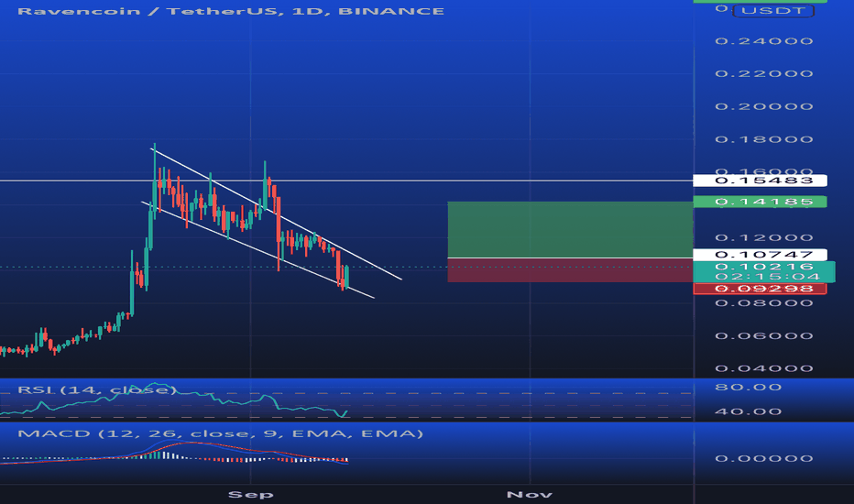854x504 pixels.
Task: Click the 0.18000 price axis label
Action: tap(764, 139)
